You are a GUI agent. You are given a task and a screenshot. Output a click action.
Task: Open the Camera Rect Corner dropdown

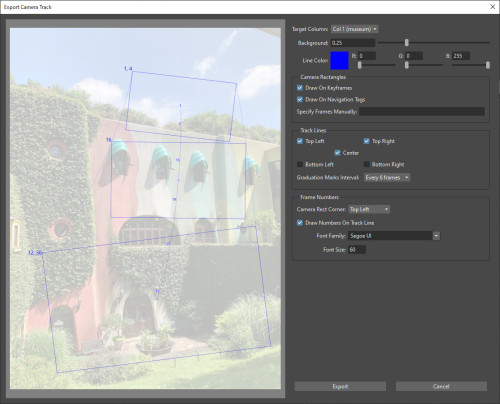[x=369, y=209]
